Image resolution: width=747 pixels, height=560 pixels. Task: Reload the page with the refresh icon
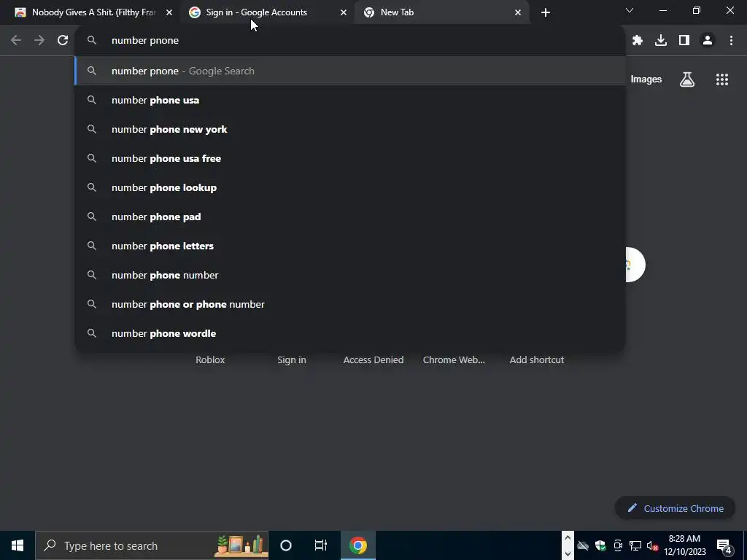point(63,41)
